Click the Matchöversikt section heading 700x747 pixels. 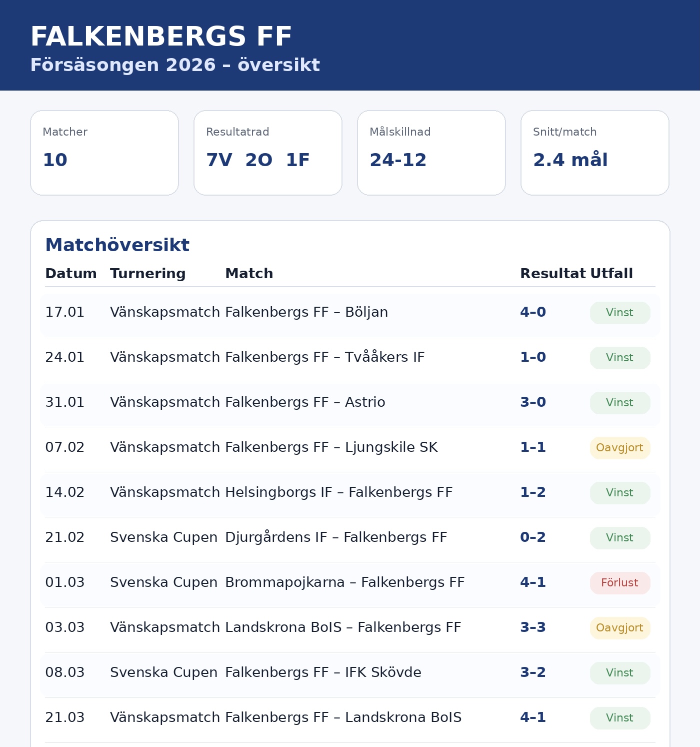(117, 245)
